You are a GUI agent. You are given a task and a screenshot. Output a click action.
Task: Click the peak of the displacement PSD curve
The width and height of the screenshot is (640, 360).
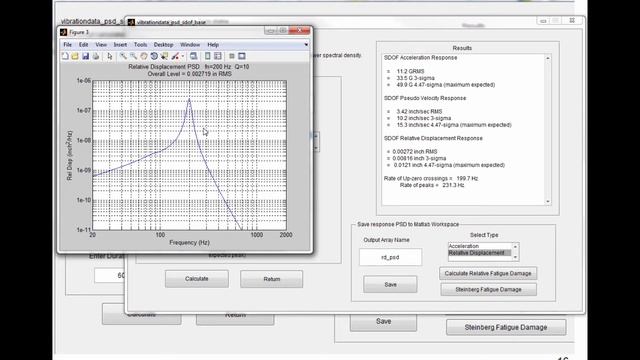click(189, 99)
